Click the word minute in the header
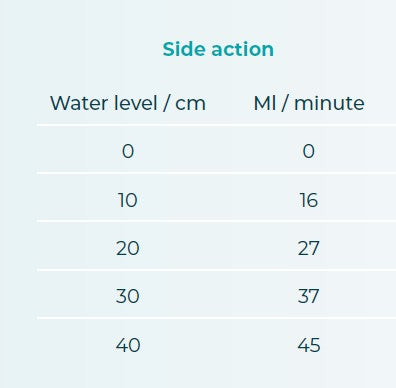 click(329, 103)
